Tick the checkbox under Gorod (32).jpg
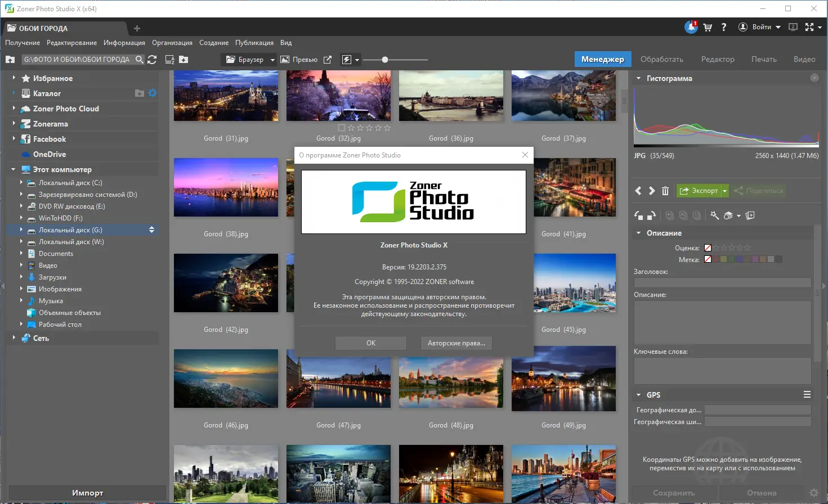 point(342,128)
